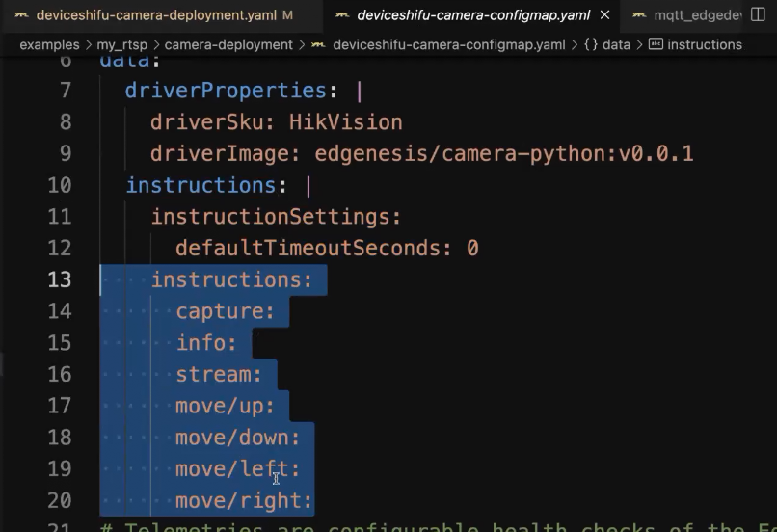The image size is (777, 532).
Task: Close the deviceshifu-camera-configmap.yaml tab
Action: tap(604, 15)
